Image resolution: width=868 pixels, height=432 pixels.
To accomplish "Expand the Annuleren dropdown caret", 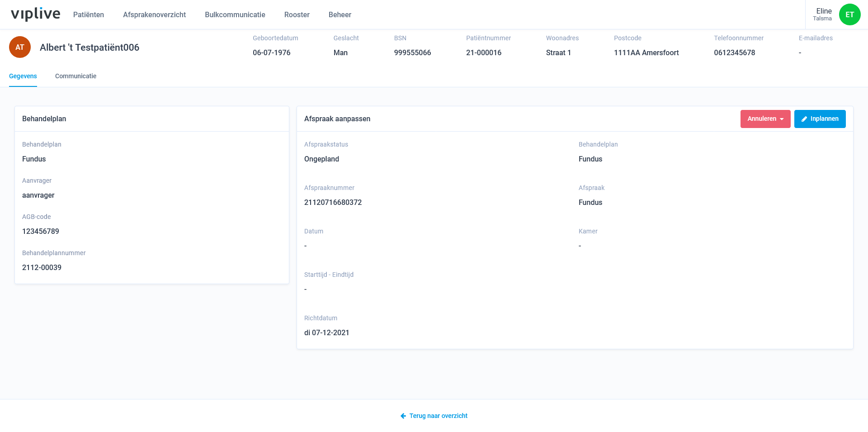I will click(782, 119).
